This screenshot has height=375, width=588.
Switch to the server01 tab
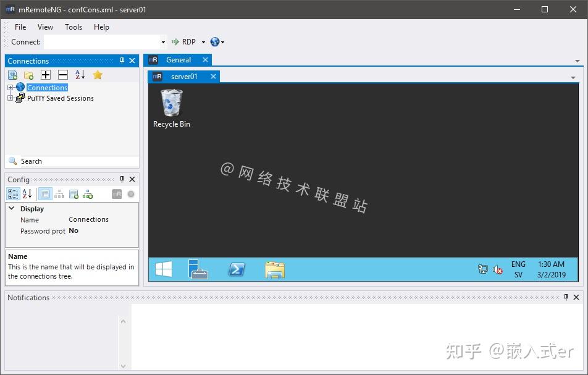pyautogui.click(x=183, y=76)
